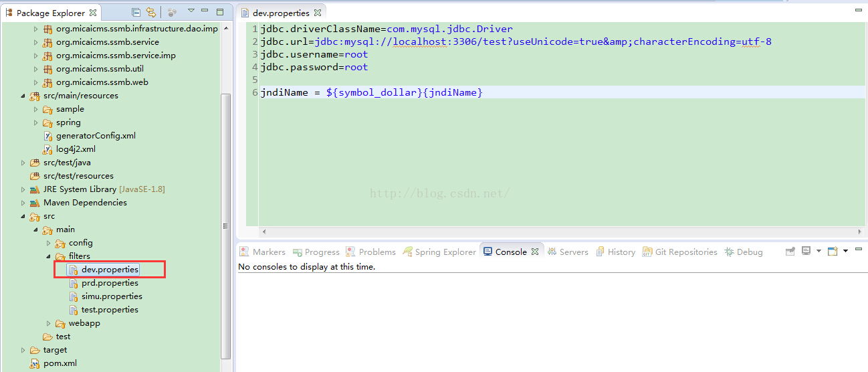Screen dimensions: 868x372
Task: Switch to the Markers tab
Action: 263,252
